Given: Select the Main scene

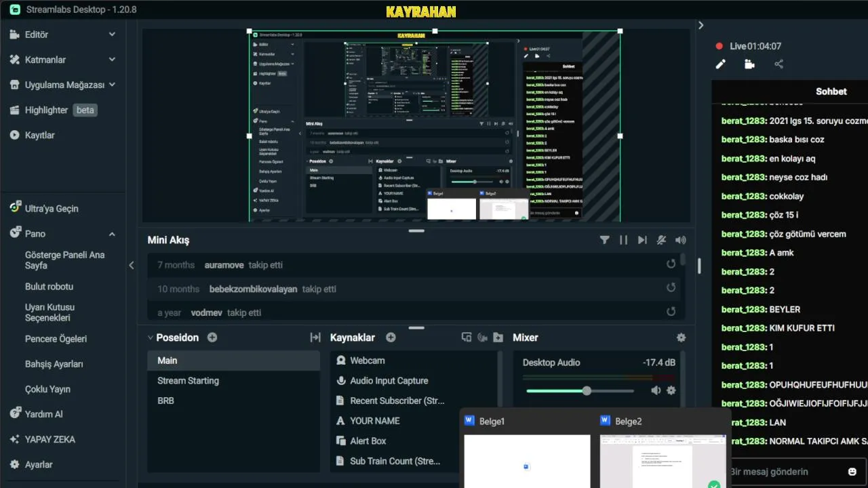Looking at the screenshot, I should click(234, 361).
